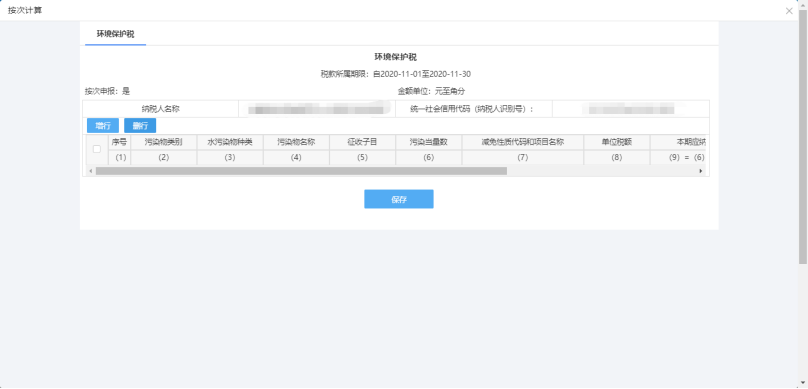Click the (7) column number cell
808x389 pixels.
point(523,158)
